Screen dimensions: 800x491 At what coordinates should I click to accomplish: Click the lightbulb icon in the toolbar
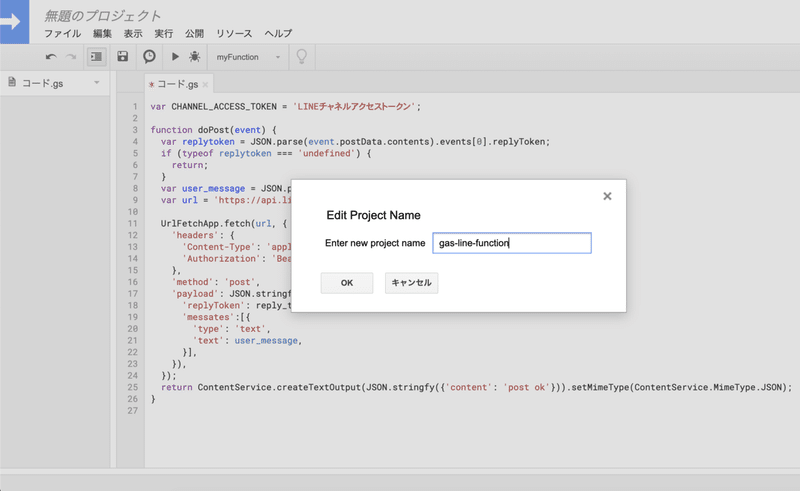coord(301,57)
